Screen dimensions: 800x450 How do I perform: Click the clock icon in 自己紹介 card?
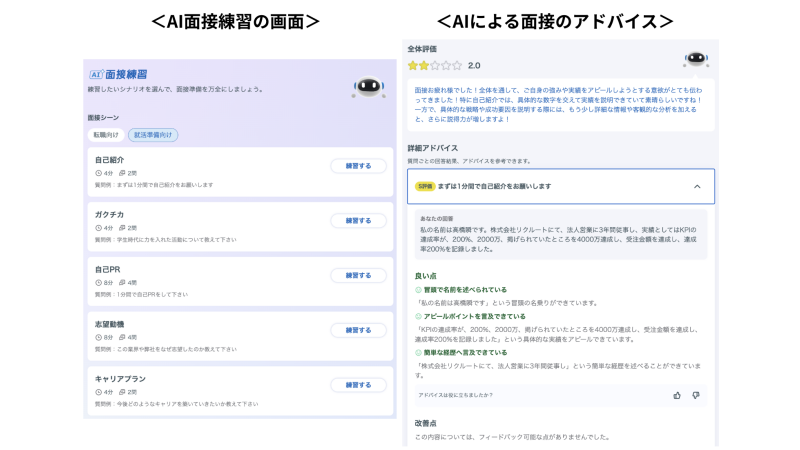98,173
